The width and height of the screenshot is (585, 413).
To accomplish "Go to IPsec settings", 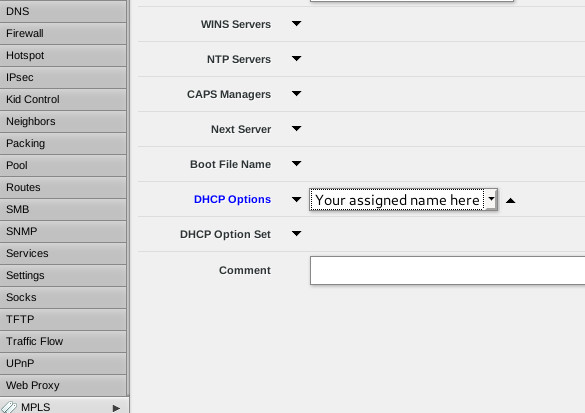I will pos(63,77).
